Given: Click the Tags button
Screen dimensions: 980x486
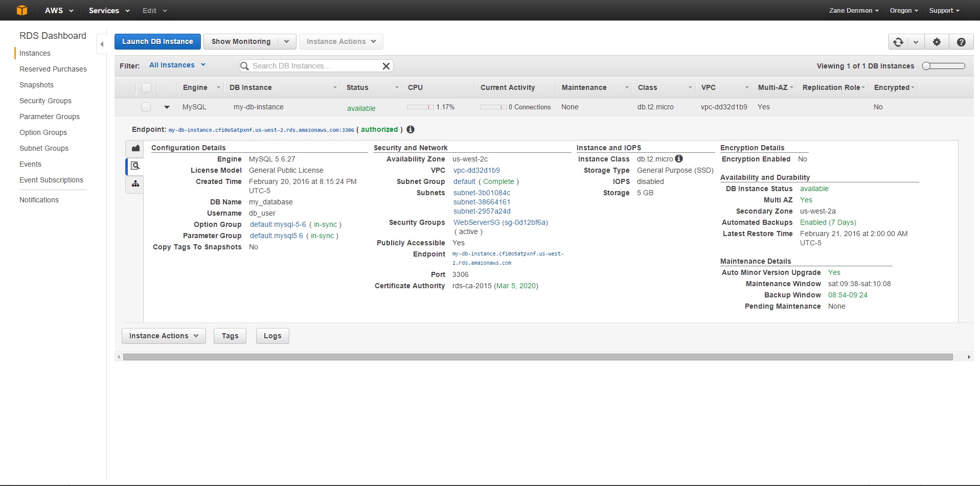Looking at the screenshot, I should tap(230, 336).
